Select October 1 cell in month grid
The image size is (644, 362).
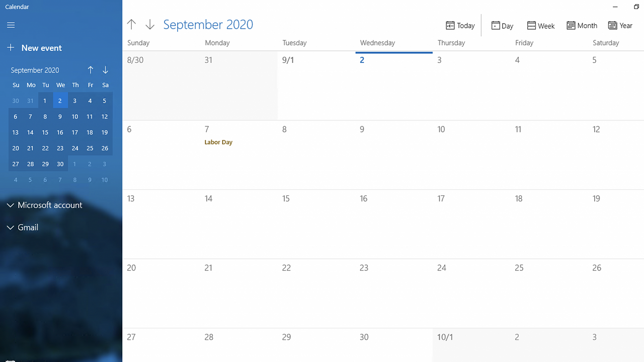471,345
